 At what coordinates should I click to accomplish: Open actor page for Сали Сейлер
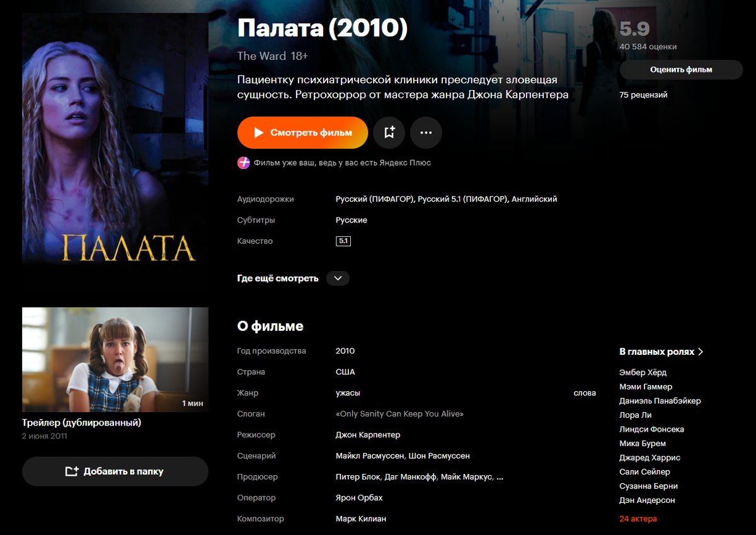click(x=645, y=472)
